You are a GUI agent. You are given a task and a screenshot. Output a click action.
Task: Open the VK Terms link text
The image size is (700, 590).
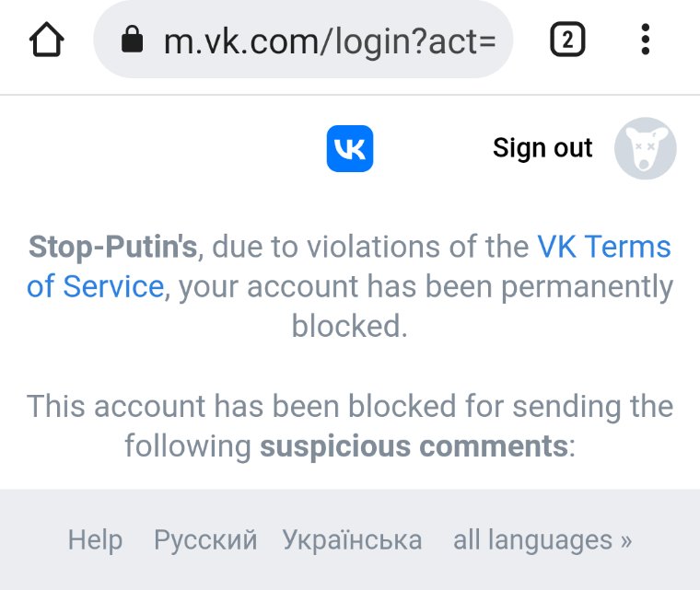[604, 247]
